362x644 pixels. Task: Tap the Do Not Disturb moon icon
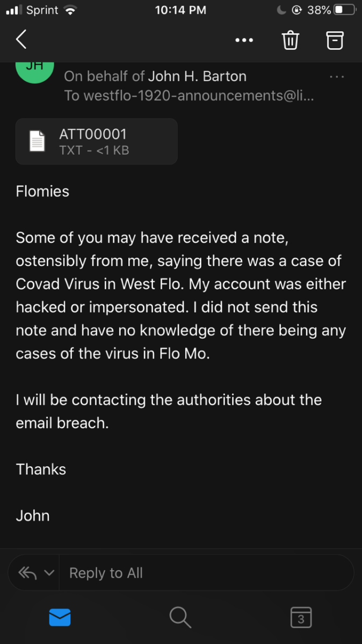point(281,10)
